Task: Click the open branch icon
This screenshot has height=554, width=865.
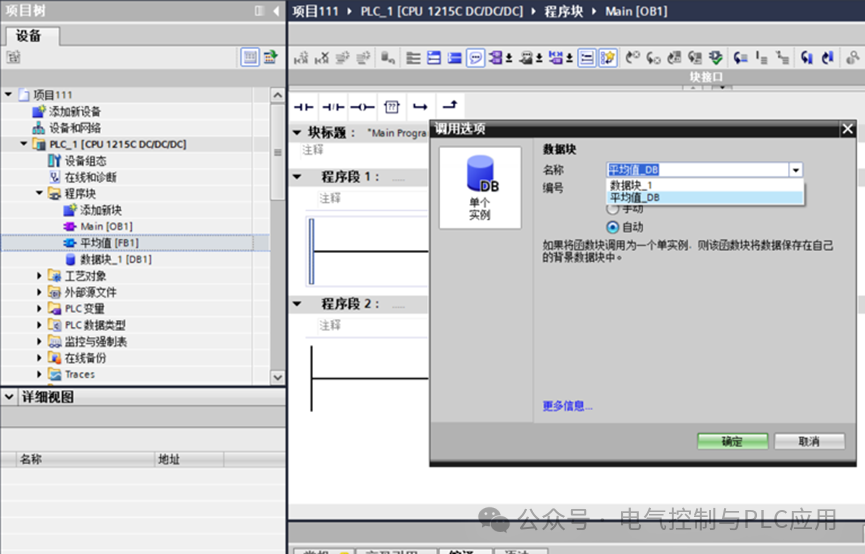Action: click(420, 106)
